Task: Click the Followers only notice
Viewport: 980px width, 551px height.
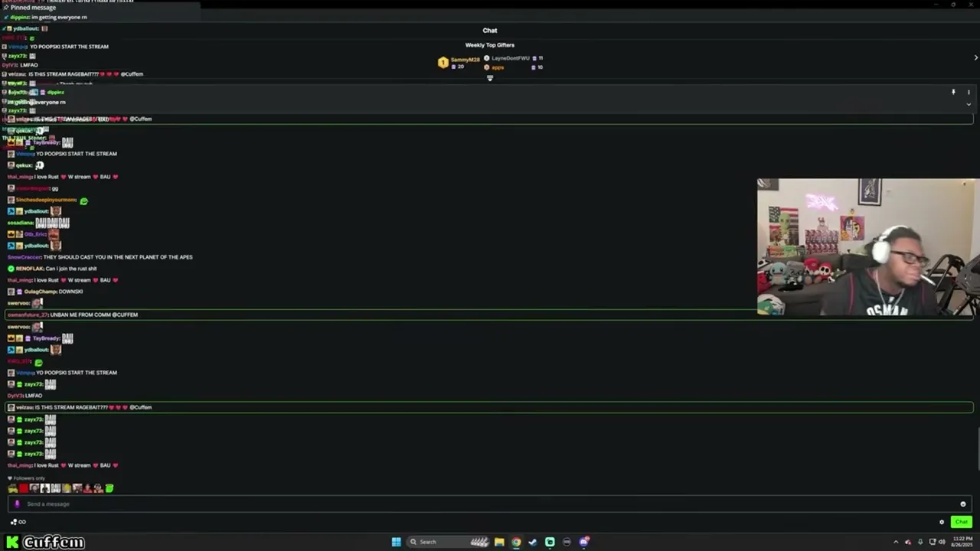Action: pos(26,478)
